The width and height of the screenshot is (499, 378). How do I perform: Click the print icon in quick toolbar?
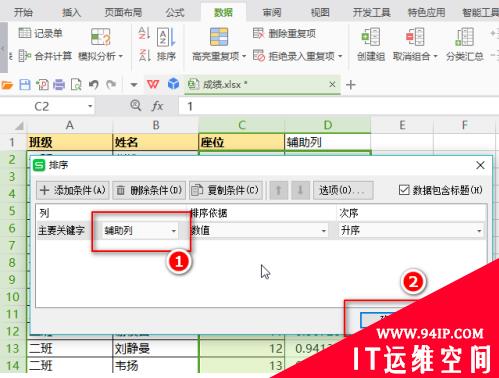click(59, 85)
